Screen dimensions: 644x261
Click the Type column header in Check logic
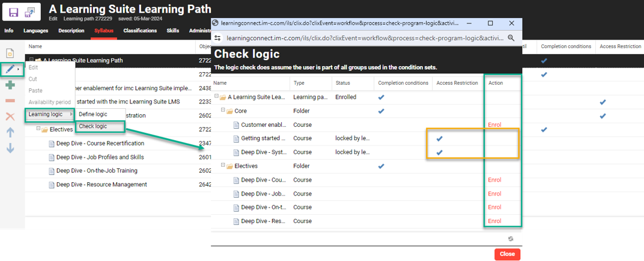click(x=299, y=83)
